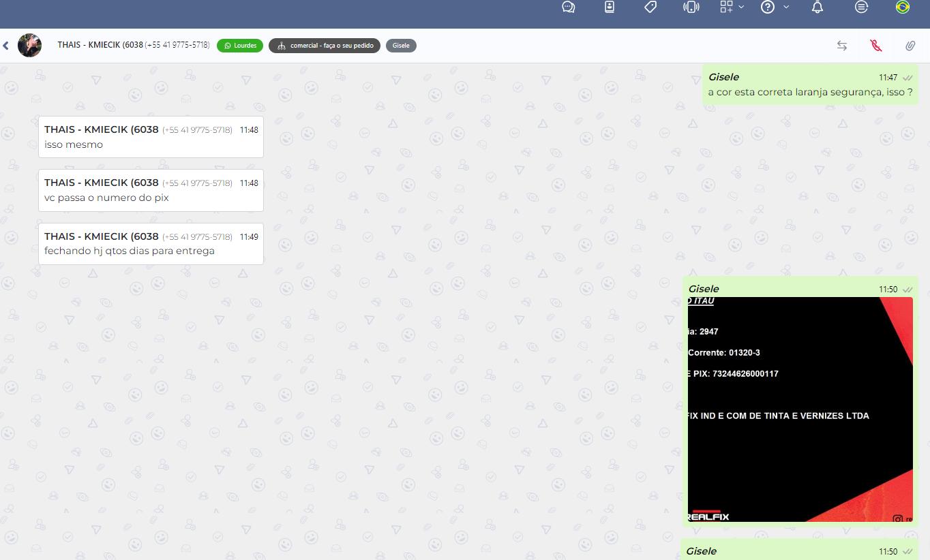This screenshot has width=930, height=560.
Task: Click the list refresh icon in top bar
Action: [x=861, y=7]
